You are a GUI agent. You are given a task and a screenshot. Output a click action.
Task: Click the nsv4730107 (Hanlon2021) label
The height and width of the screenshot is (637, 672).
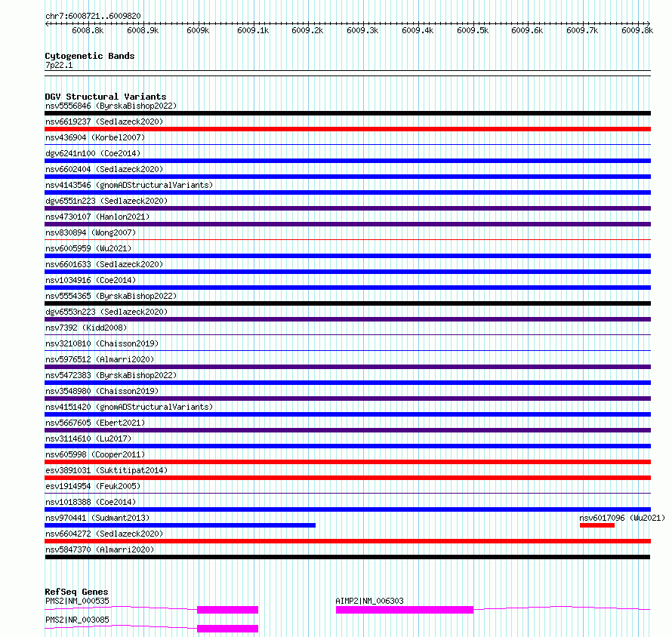pos(97,217)
